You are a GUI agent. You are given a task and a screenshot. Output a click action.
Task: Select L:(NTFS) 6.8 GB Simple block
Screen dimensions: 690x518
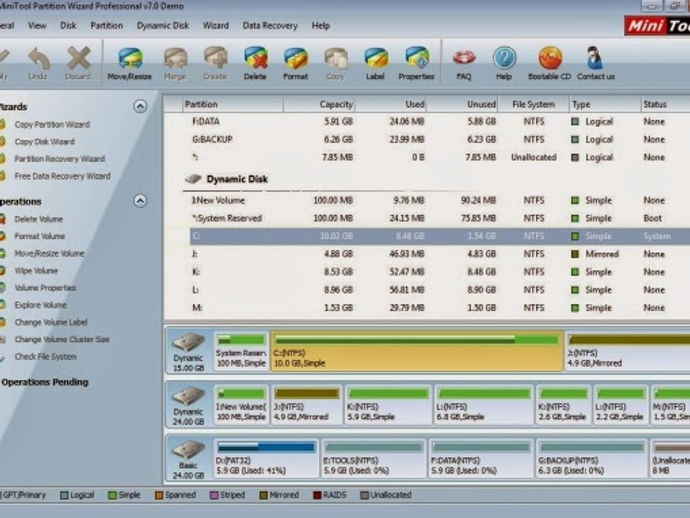pyautogui.click(x=484, y=405)
